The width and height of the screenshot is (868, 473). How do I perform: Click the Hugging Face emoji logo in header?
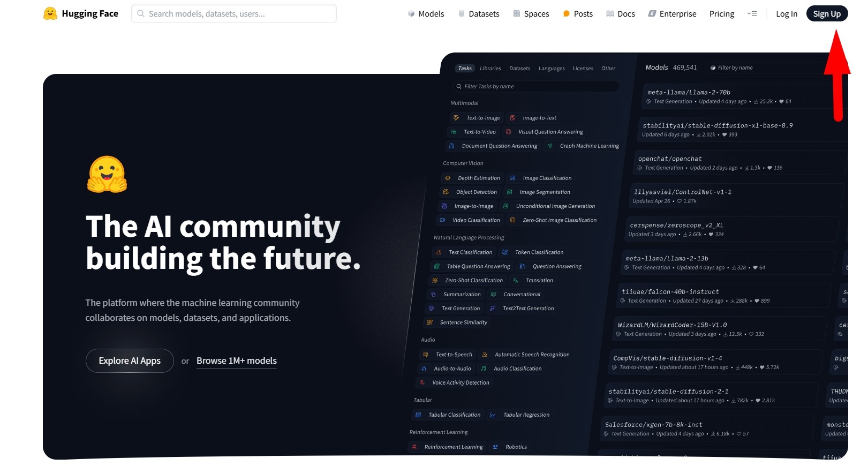50,13
